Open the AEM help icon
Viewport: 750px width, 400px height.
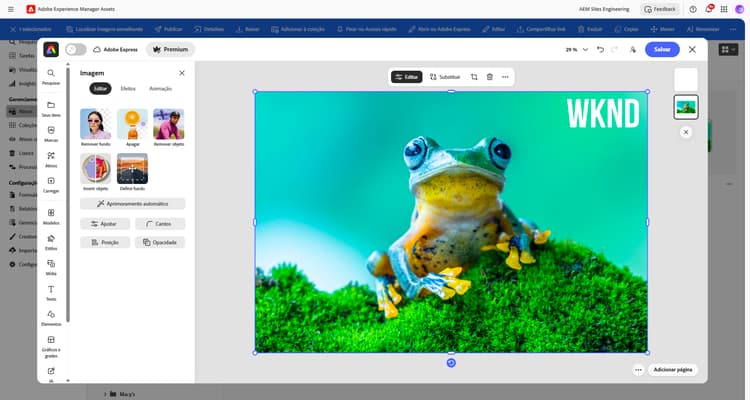(693, 9)
